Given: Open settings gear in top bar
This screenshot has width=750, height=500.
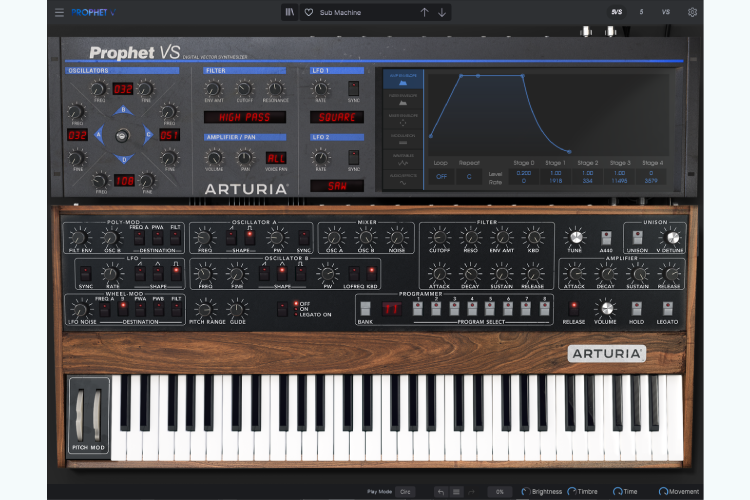Looking at the screenshot, I should point(692,12).
